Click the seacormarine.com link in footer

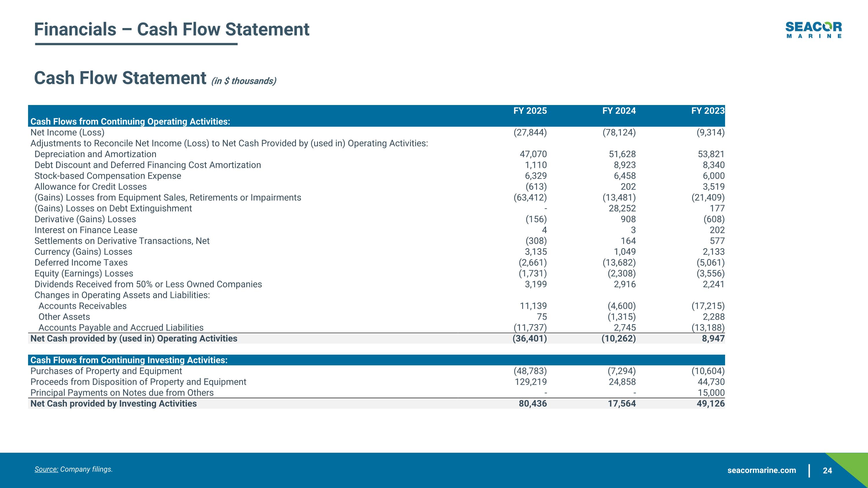pos(762,470)
